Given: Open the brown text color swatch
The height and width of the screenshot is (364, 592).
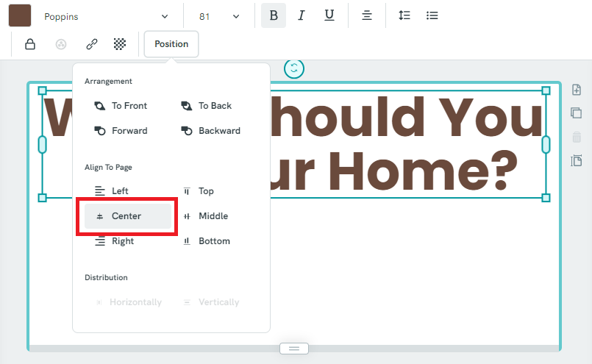Looking at the screenshot, I should pyautogui.click(x=20, y=16).
